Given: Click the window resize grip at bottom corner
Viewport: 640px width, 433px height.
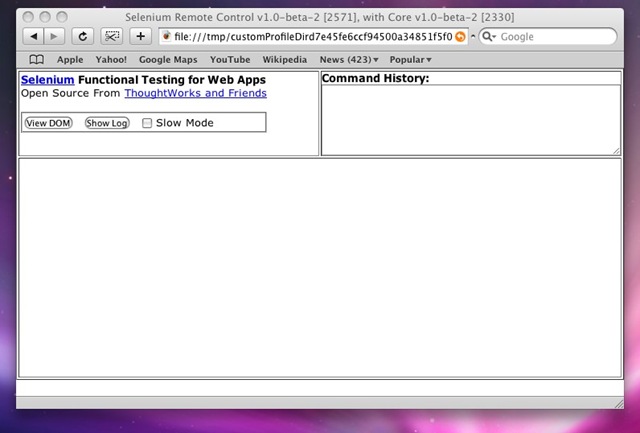Looking at the screenshot, I should (619, 404).
